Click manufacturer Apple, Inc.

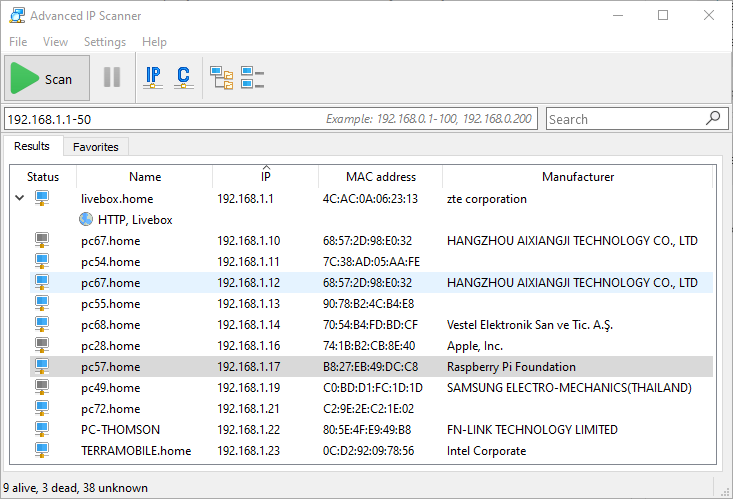click(474, 346)
